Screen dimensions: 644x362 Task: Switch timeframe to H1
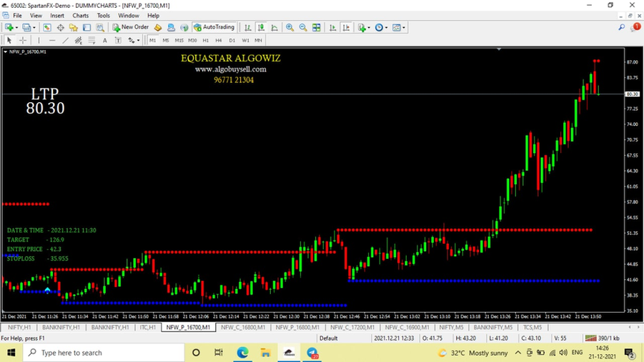205,40
